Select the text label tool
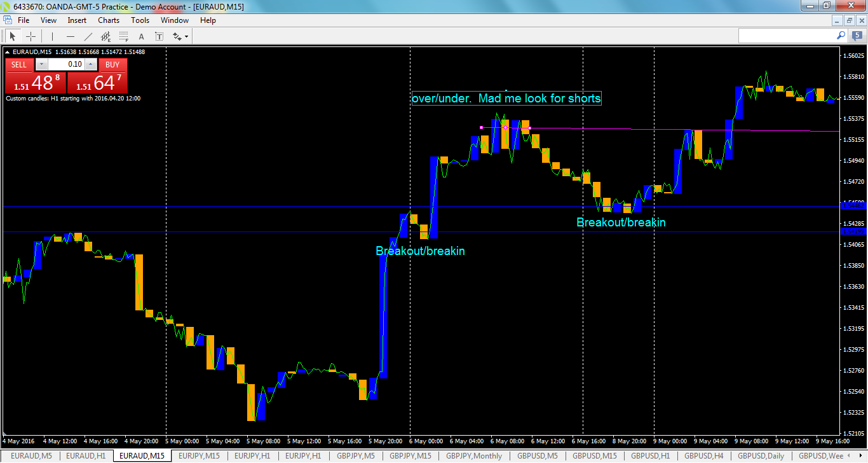868x463 pixels. coord(159,36)
